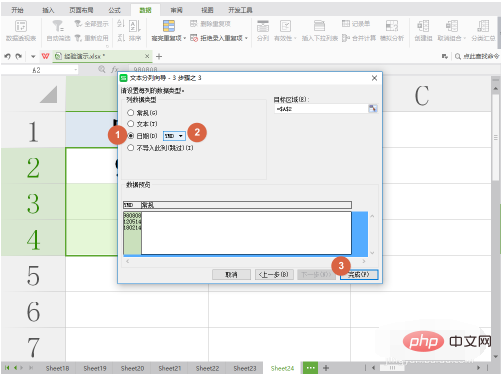
Task: Click the 排序 sort icon
Action: tap(135, 26)
